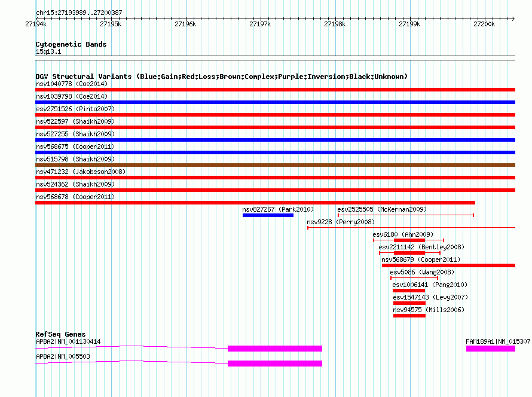This screenshot has height=397, width=532.
Task: Click the DGV Structural Variants track title
Action: pos(221,77)
